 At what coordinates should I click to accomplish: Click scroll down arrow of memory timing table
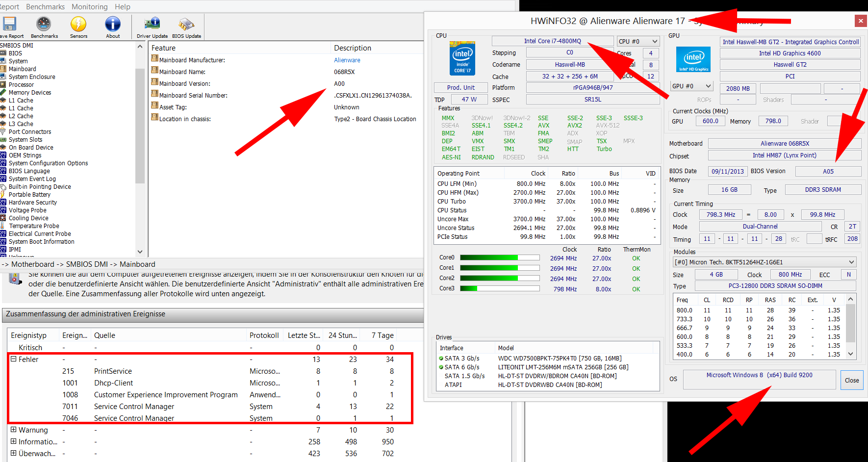pyautogui.click(x=851, y=354)
